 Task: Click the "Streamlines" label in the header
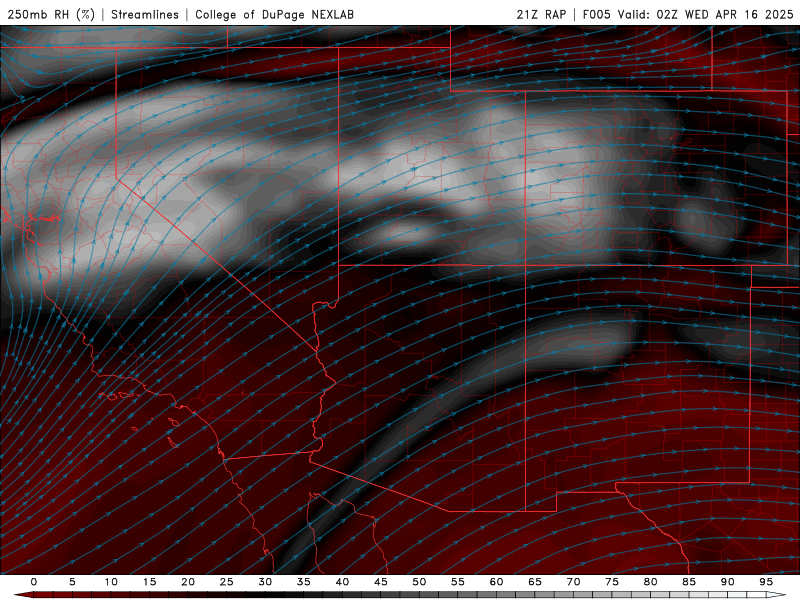pyautogui.click(x=145, y=14)
